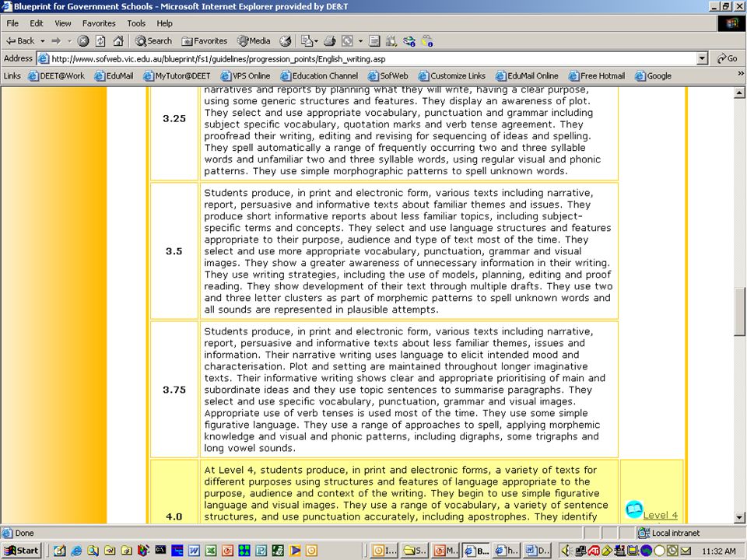Open the Favorites menu

tap(99, 23)
